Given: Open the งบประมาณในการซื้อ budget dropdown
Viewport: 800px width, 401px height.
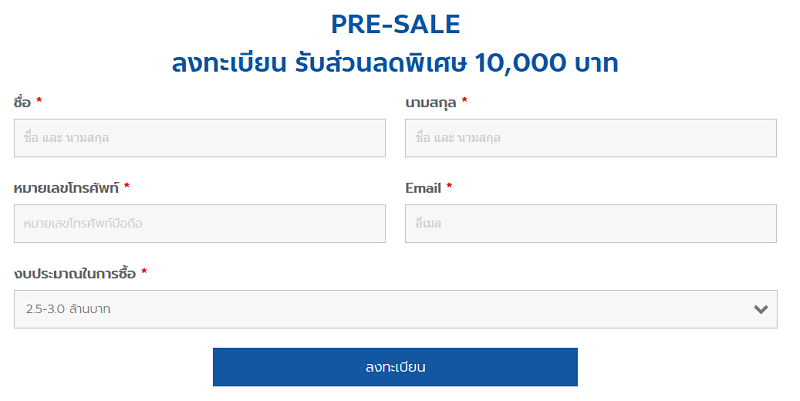Looking at the screenshot, I should pyautogui.click(x=395, y=309).
